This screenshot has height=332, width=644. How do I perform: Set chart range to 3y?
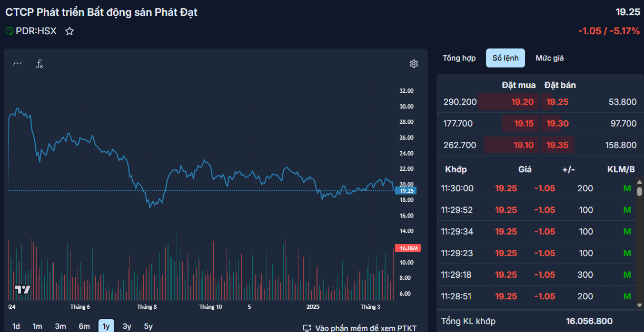(127, 326)
